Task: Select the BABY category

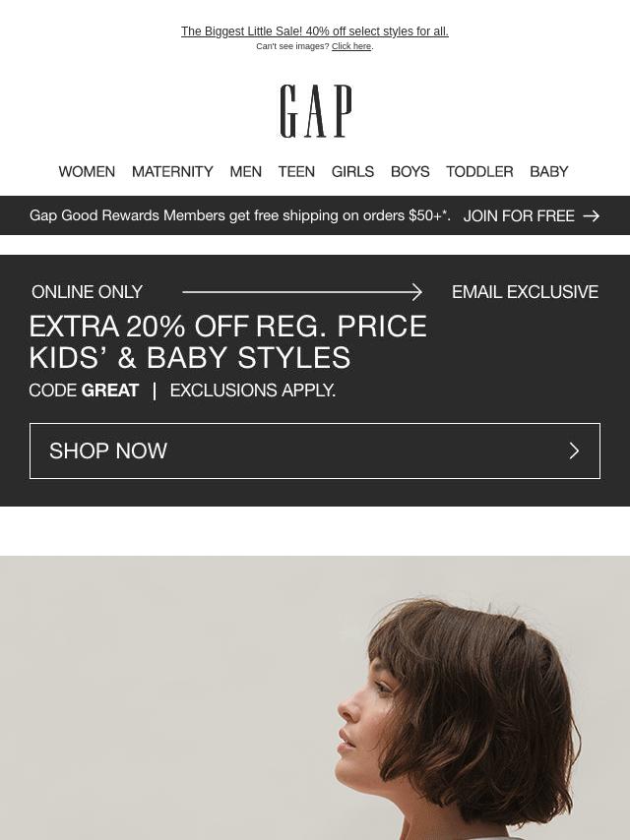Action: [x=549, y=171]
